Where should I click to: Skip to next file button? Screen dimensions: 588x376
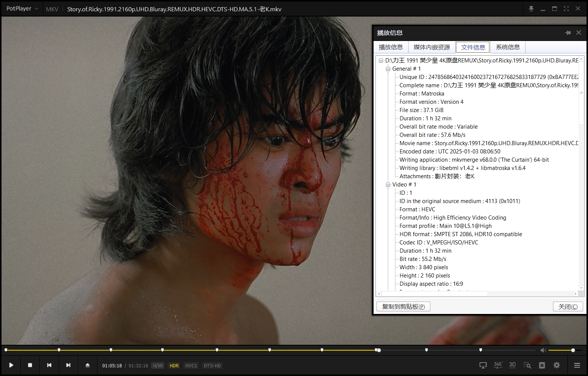click(x=68, y=365)
